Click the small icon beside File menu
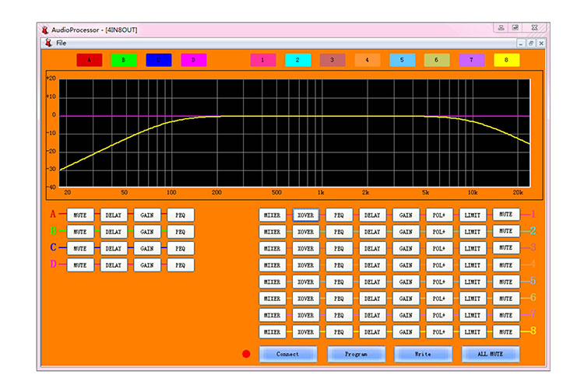 (x=48, y=43)
